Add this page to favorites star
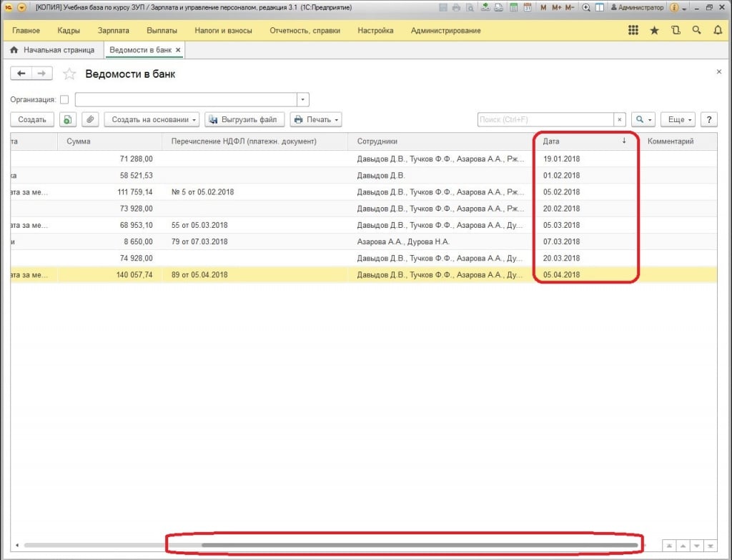This screenshot has width=732, height=560. (69, 74)
